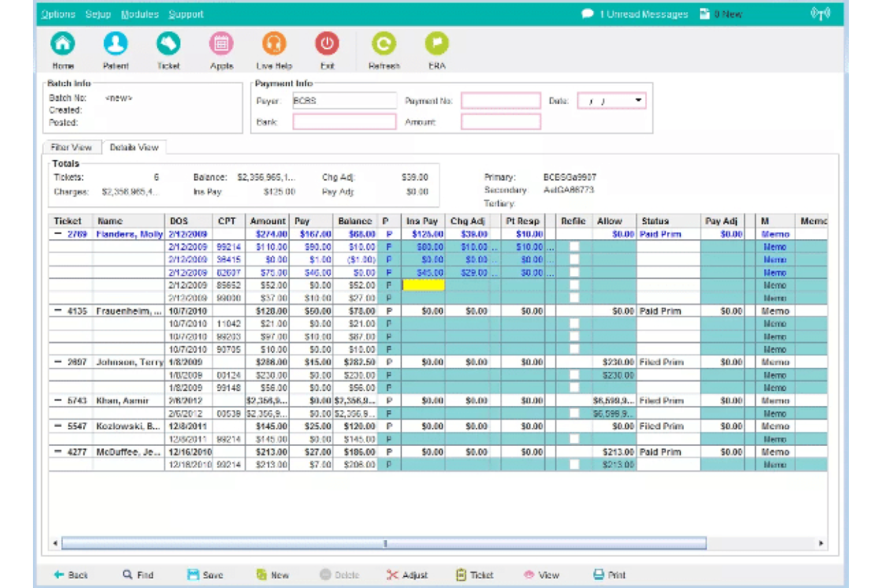882x588 pixels.
Task: Check Refile box for CPT 82607 row
Action: [574, 272]
